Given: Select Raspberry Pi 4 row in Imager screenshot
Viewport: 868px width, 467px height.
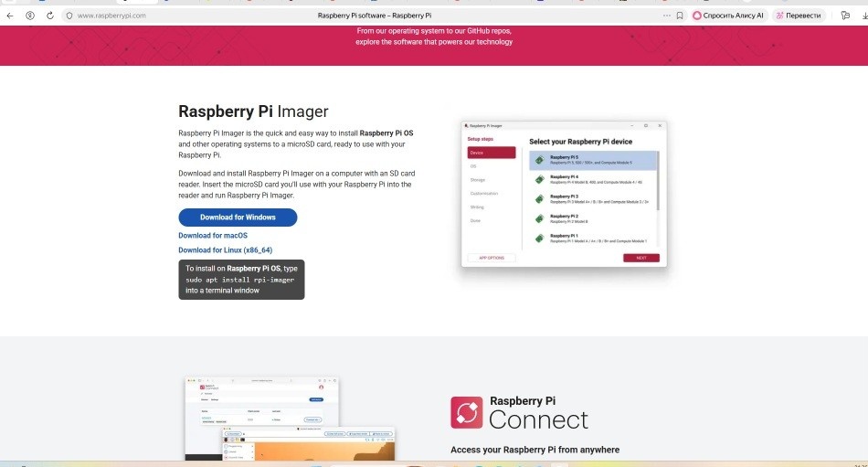Looking at the screenshot, I should pos(592,179).
